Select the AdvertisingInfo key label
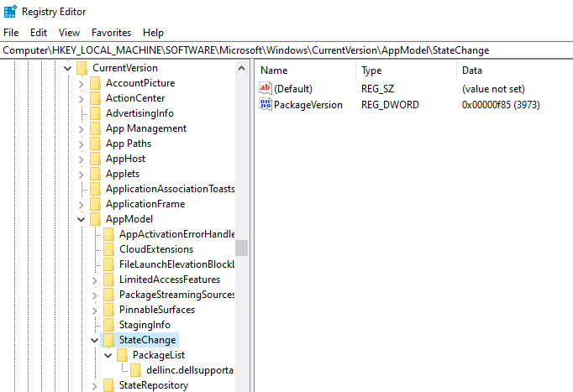Viewport: 573px width, 392px height. [x=139, y=113]
